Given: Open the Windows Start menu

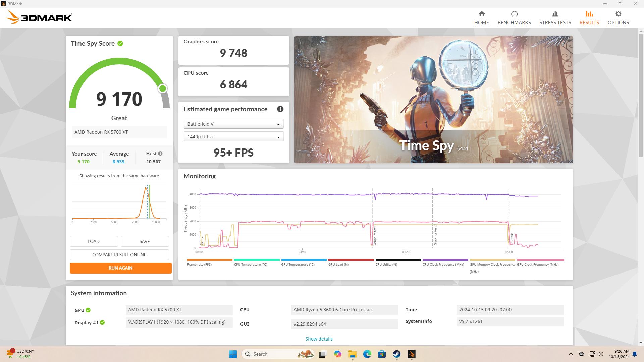Looking at the screenshot, I should click(x=233, y=354).
